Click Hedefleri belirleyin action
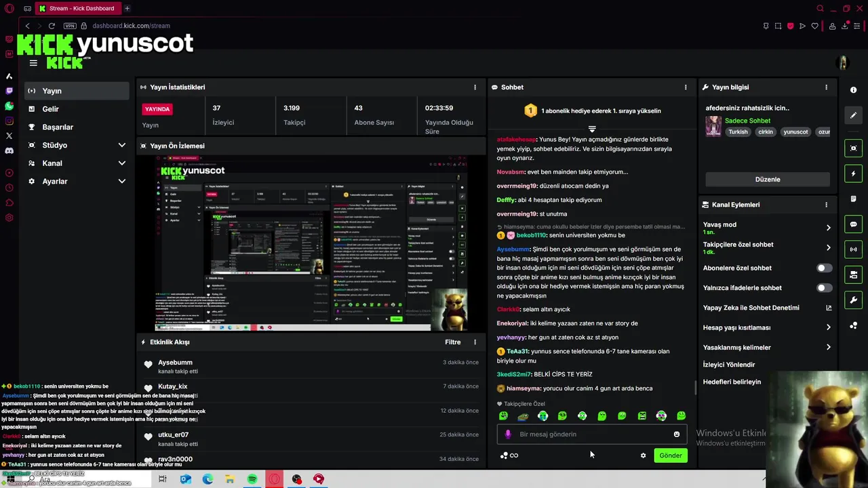Viewport: 868px width, 488px height. click(732, 382)
